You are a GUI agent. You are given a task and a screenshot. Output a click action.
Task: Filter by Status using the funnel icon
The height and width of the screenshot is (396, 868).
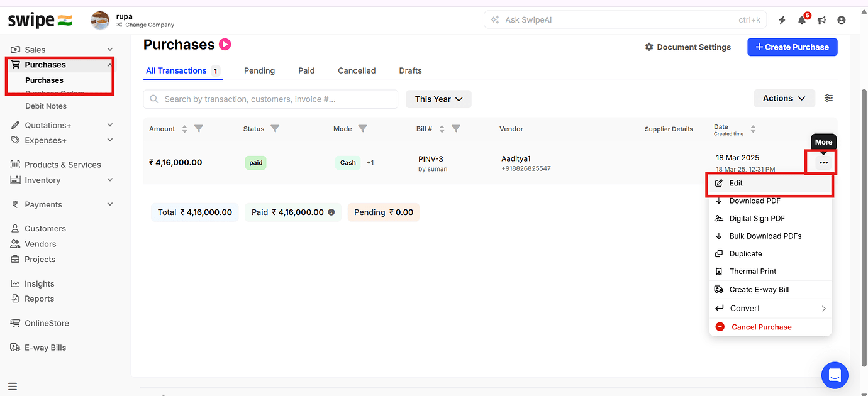coord(275,128)
